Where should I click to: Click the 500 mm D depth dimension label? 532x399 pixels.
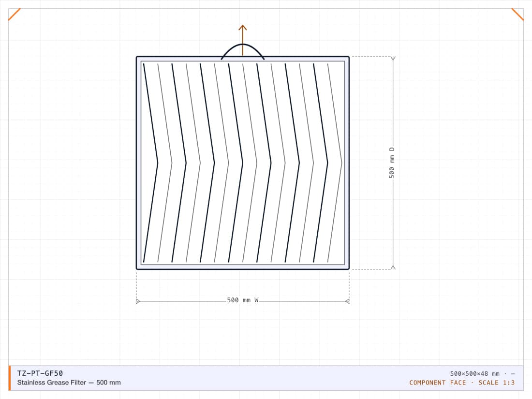[x=392, y=163]
